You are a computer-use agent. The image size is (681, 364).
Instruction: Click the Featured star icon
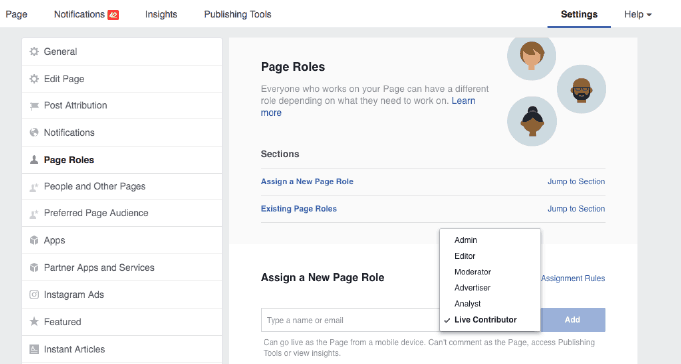34,321
